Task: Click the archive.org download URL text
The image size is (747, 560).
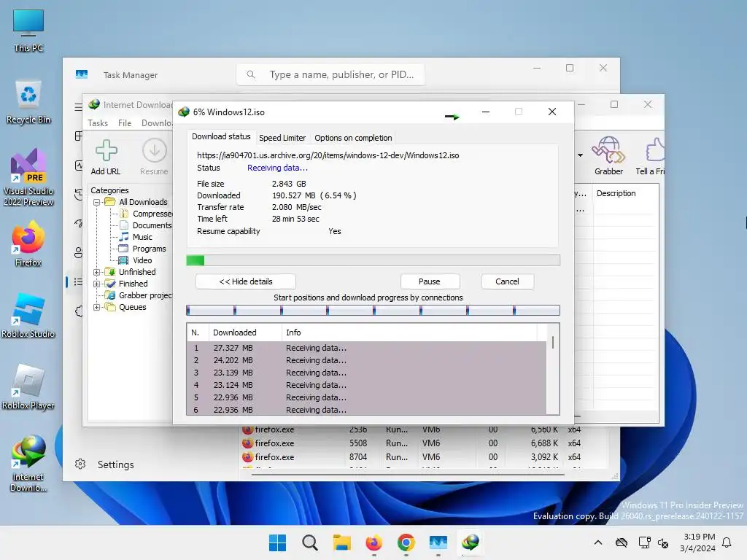Action: point(328,155)
